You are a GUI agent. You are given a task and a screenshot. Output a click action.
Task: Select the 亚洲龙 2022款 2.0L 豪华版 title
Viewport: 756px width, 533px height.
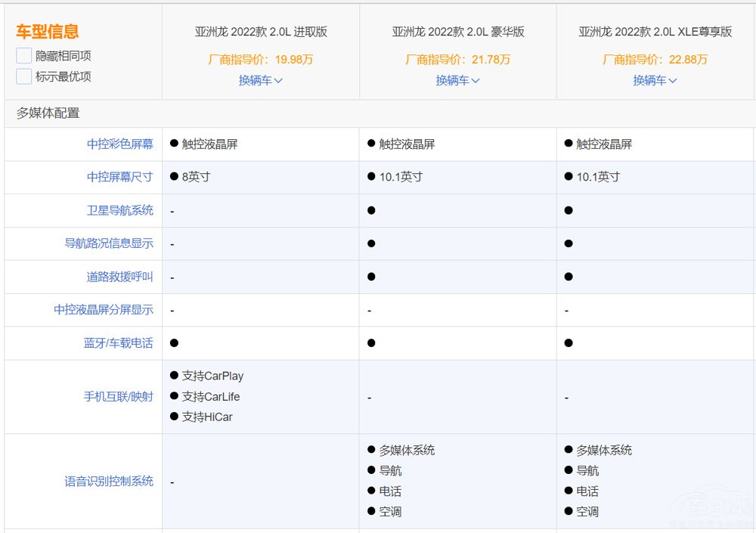pos(457,32)
